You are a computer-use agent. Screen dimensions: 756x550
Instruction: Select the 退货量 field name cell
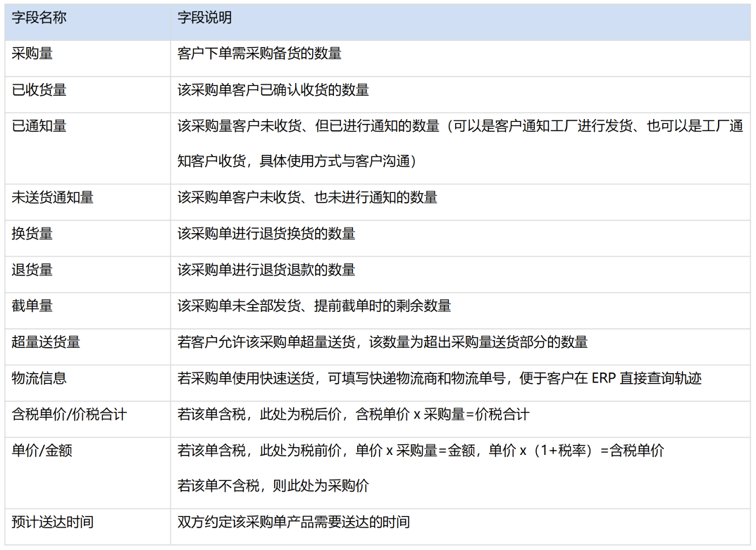(32, 270)
